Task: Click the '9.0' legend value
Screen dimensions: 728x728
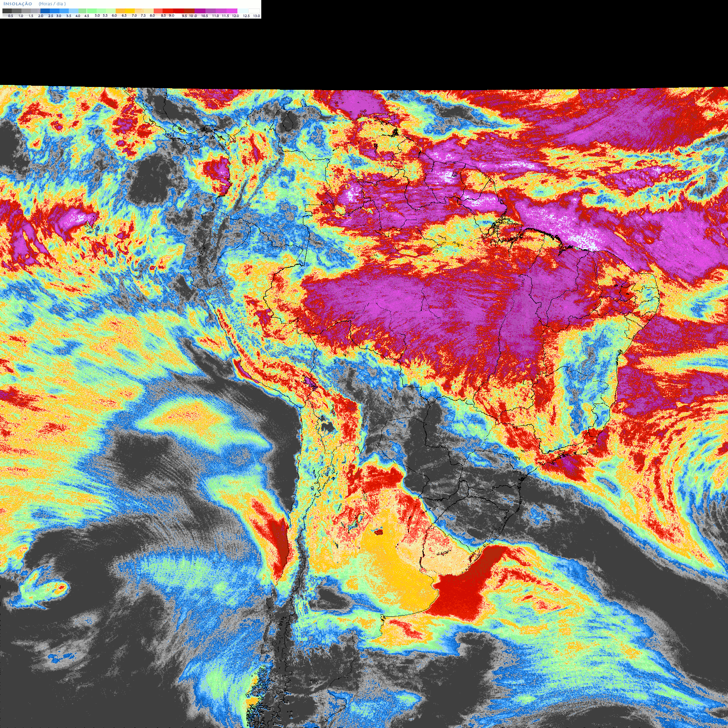Action: tap(171, 15)
